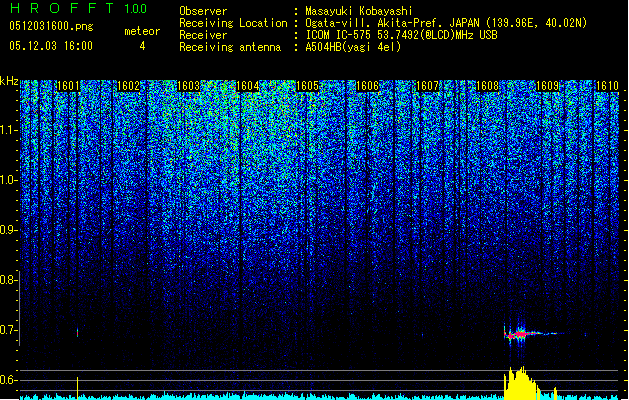Click the antenna A504HB(yagi 4el) text
This screenshot has height=400, width=629.
353,47
